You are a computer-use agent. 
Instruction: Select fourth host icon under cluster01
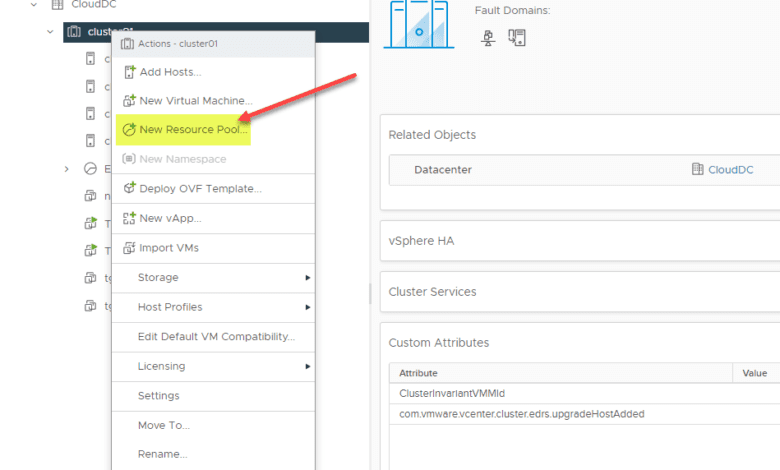click(x=90, y=141)
